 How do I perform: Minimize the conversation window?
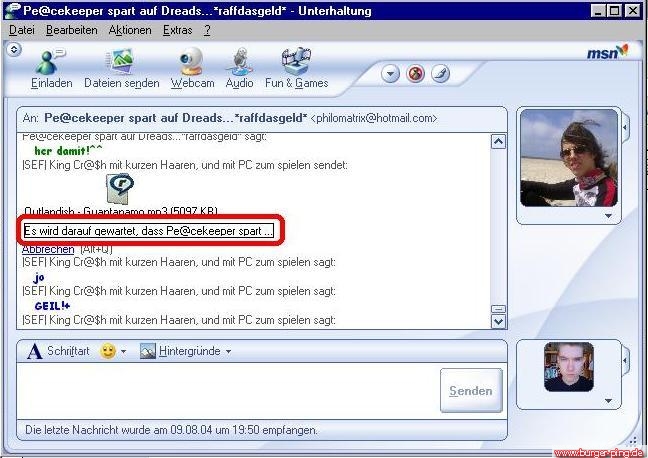[598, 10]
